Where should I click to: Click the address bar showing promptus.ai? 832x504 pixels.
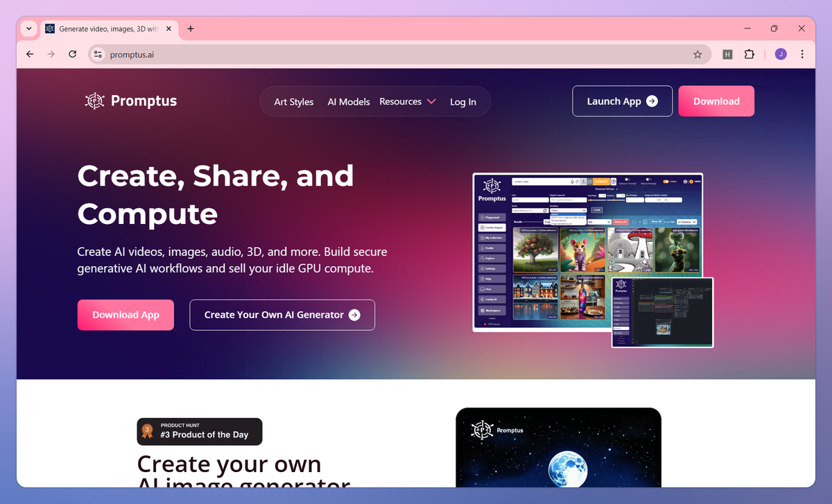coord(399,54)
